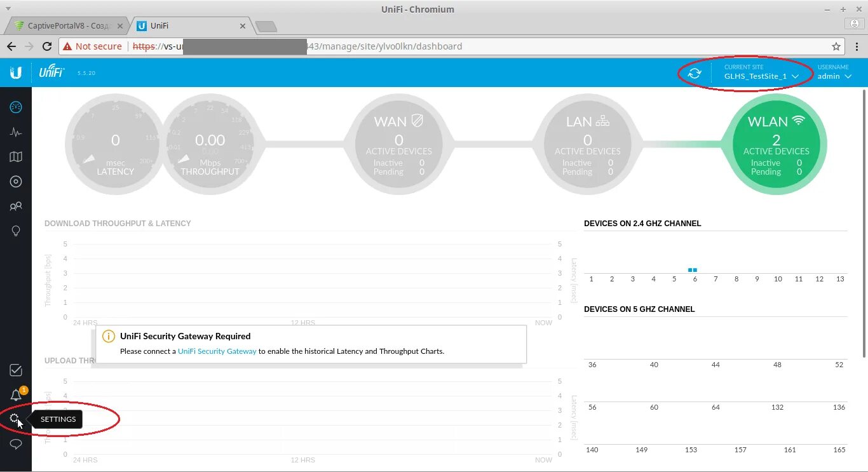Viewport: 868px width, 472px height.
Task: Click the Ubiquiti U logo
Action: coord(16,72)
